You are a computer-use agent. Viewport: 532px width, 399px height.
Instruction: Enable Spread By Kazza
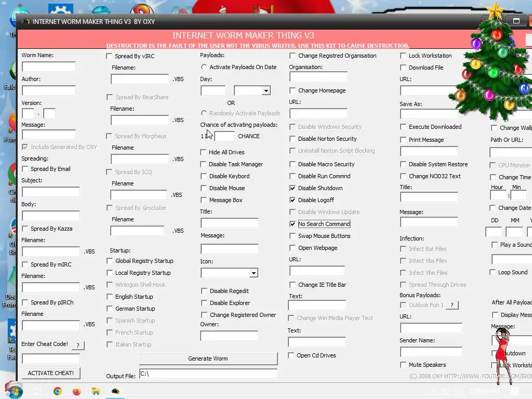click(x=25, y=229)
